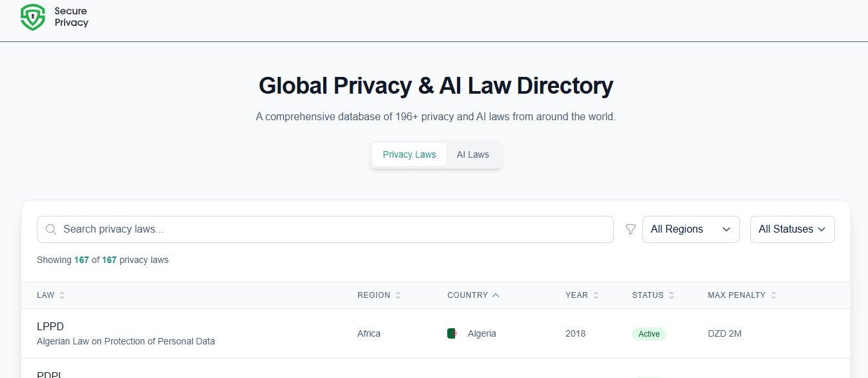Click the sort arrows beside STATUS
The image size is (868, 378).
point(672,295)
